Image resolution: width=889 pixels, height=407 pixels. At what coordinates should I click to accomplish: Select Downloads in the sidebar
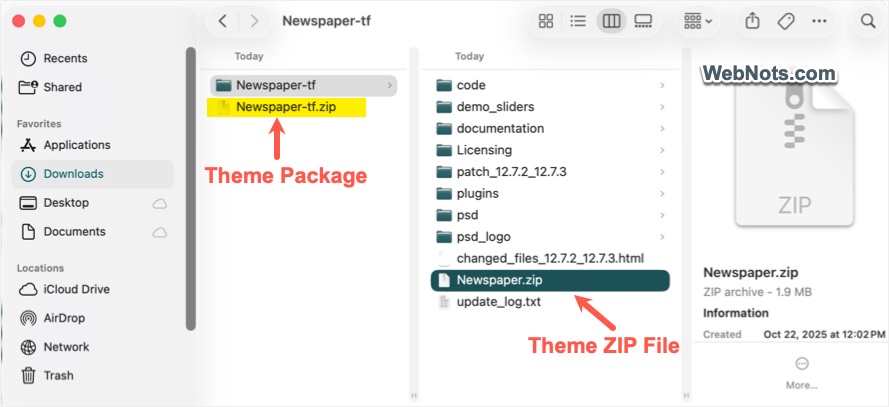point(93,174)
